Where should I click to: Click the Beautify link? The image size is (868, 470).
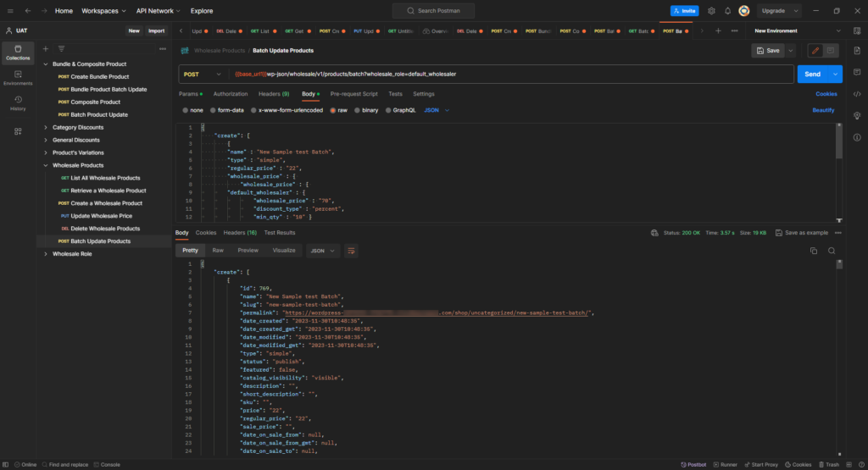click(823, 110)
